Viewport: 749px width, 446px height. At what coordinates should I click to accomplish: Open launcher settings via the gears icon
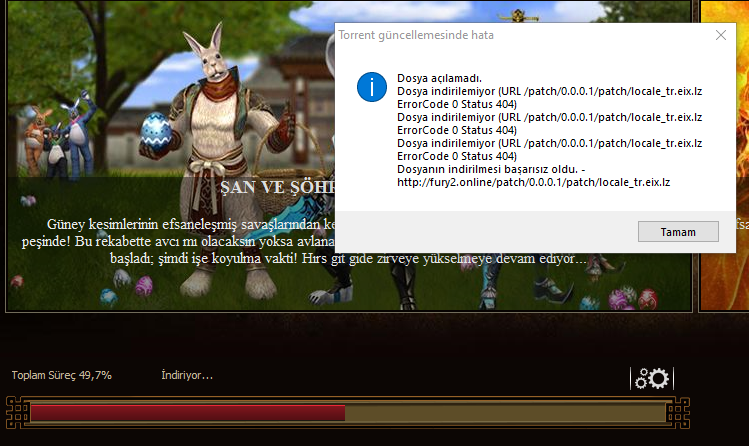click(652, 378)
